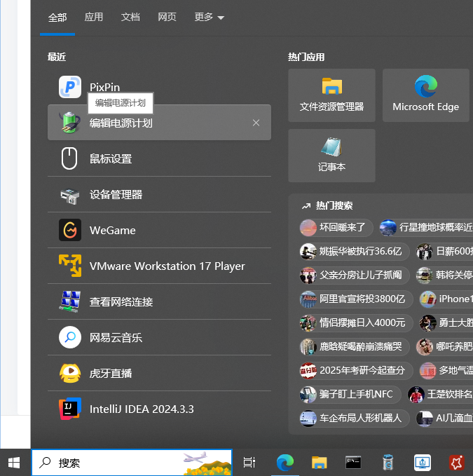Open trending search 骗子盯上手机NFC
The height and width of the screenshot is (476, 473).
(x=350, y=395)
